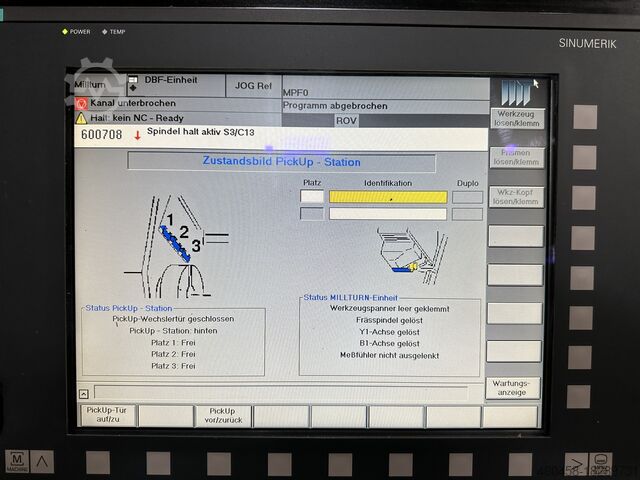
Task: Open the Wartungsanzeige softkey
Action: pos(513,388)
